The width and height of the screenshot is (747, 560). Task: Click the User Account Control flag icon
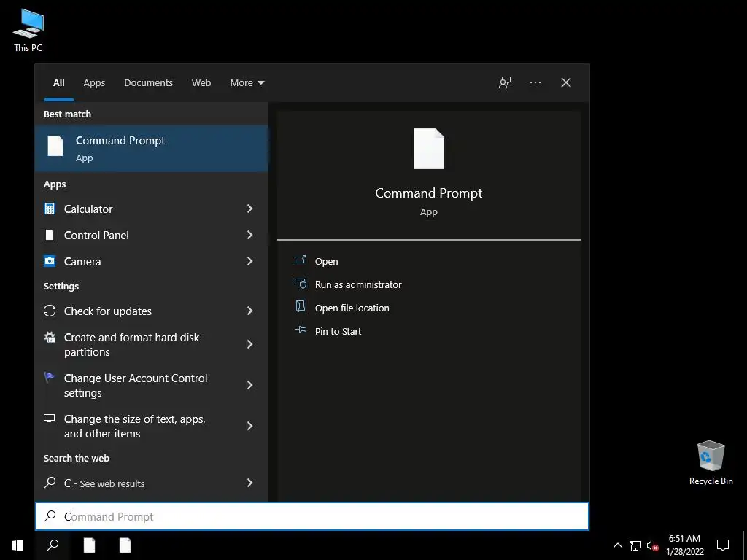(x=49, y=378)
